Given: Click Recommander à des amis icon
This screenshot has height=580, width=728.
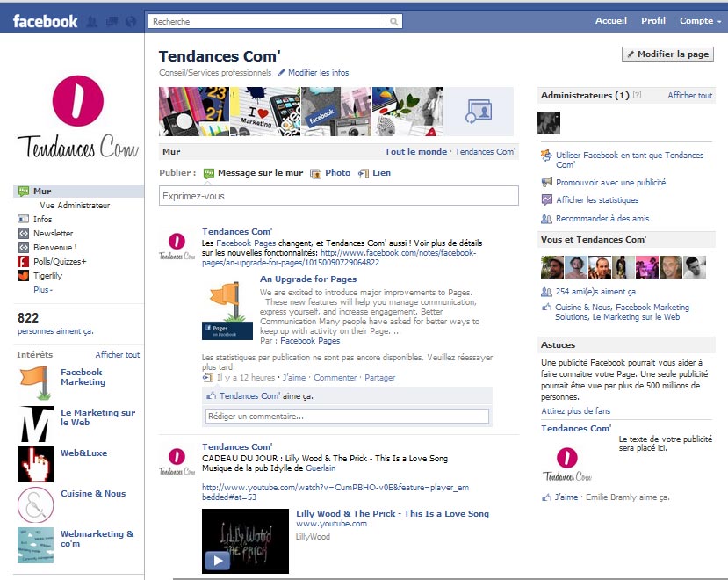Looking at the screenshot, I should tap(546, 219).
